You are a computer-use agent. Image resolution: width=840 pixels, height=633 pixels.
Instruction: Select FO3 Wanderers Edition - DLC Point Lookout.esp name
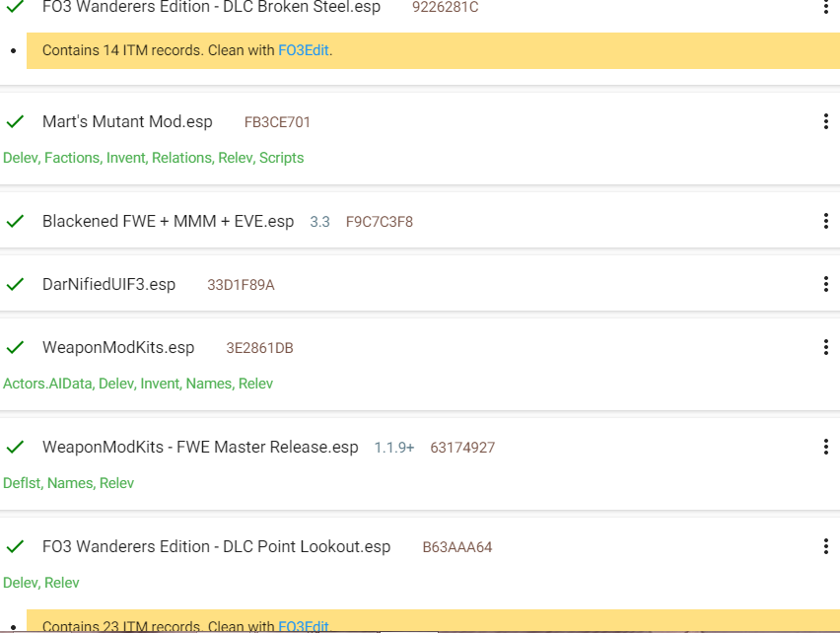(217, 547)
